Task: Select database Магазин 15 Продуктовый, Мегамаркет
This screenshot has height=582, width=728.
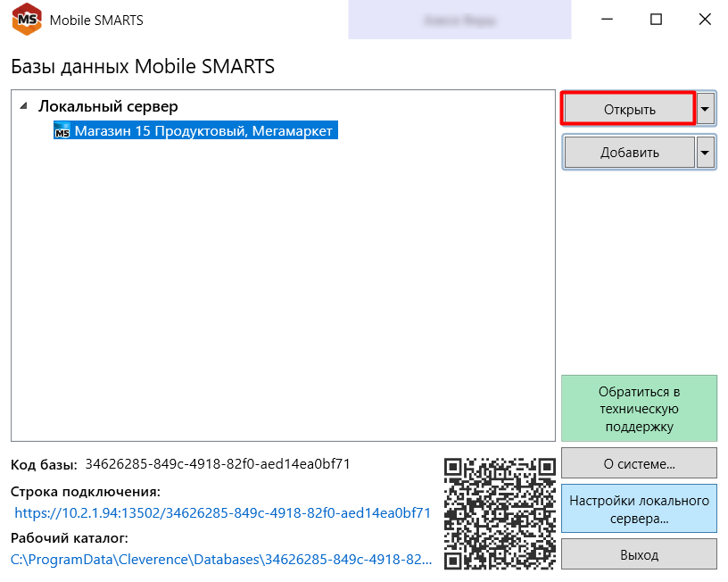Action: [203, 131]
